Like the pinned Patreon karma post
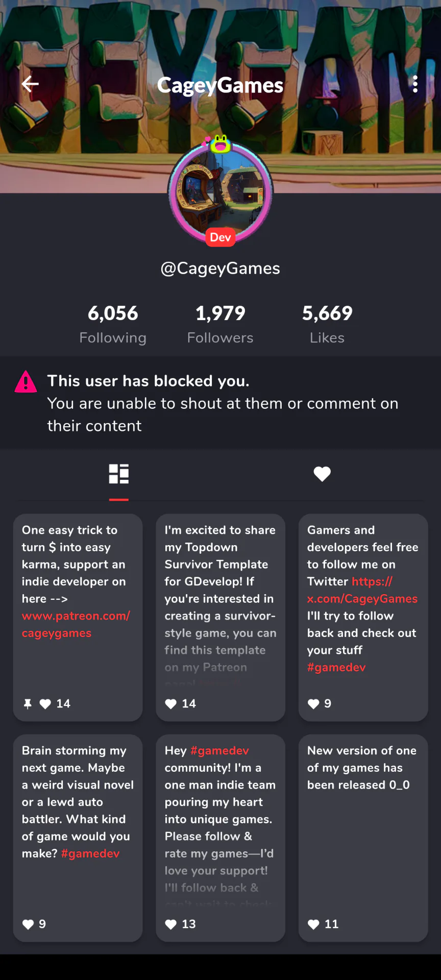Viewport: 441px width, 980px height. pyautogui.click(x=45, y=704)
